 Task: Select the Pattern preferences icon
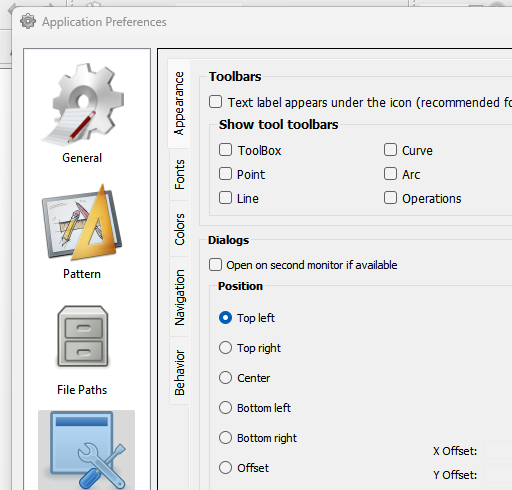[x=82, y=222]
